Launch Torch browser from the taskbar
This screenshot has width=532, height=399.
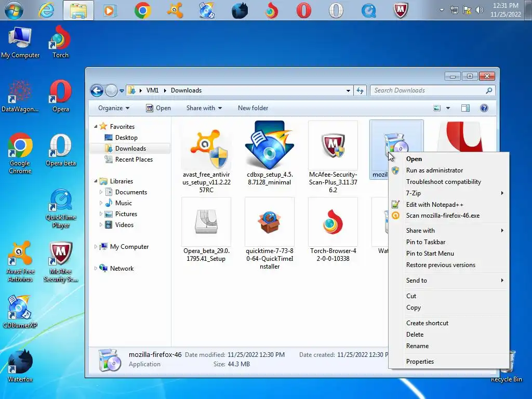(271, 10)
